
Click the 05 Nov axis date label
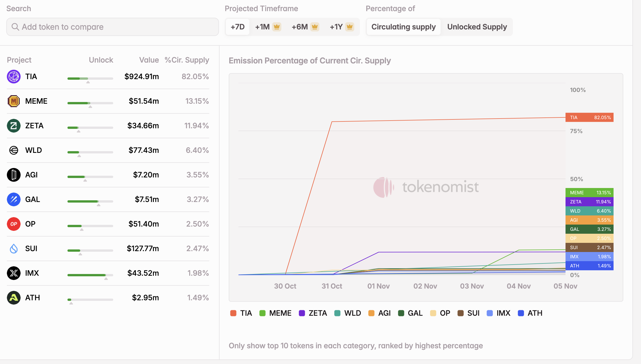coord(565,286)
